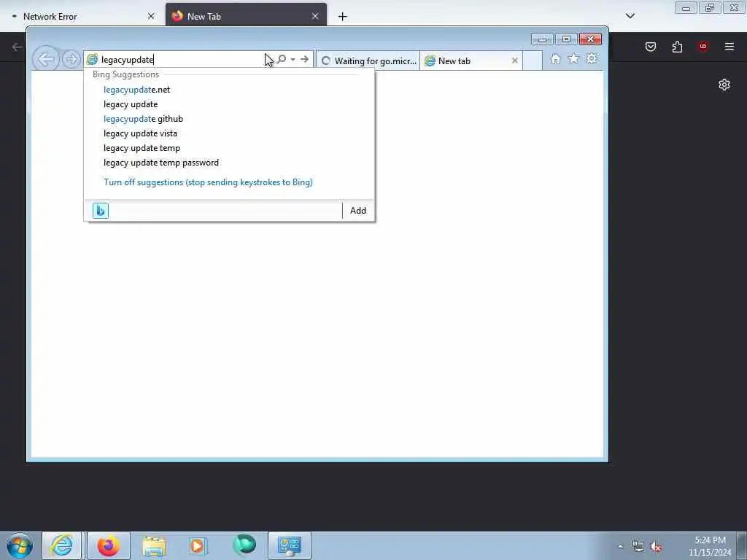
Task: Choose the 'legacy update temp' suggestion
Action: (x=142, y=148)
